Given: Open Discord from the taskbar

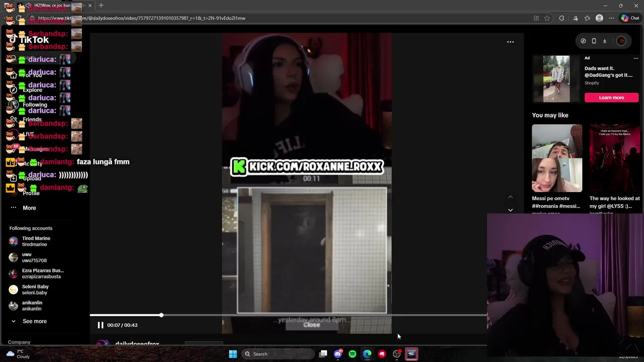Looking at the screenshot, I should coord(338,354).
